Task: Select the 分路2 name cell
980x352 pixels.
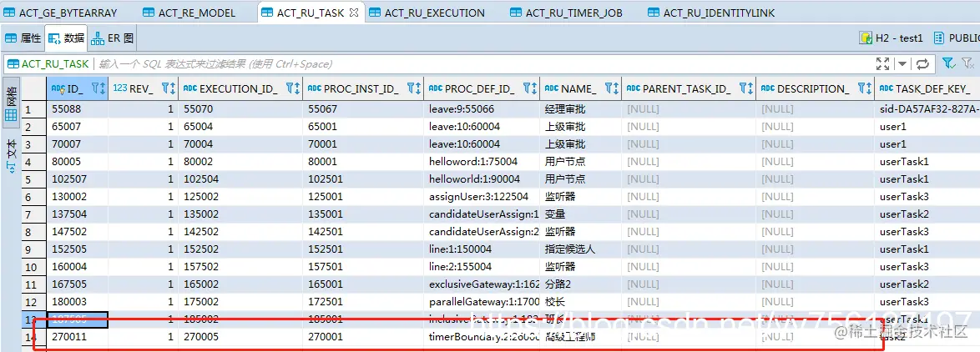Action: [581, 284]
